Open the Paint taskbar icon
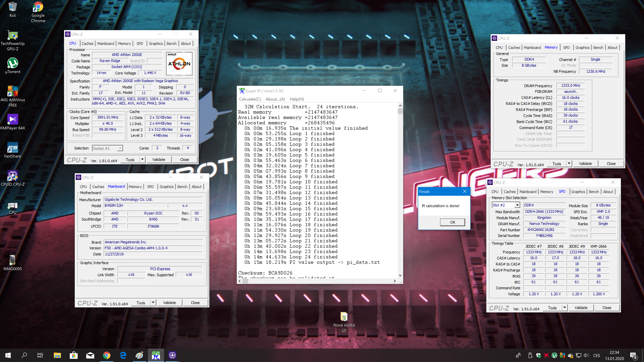 coord(140,355)
